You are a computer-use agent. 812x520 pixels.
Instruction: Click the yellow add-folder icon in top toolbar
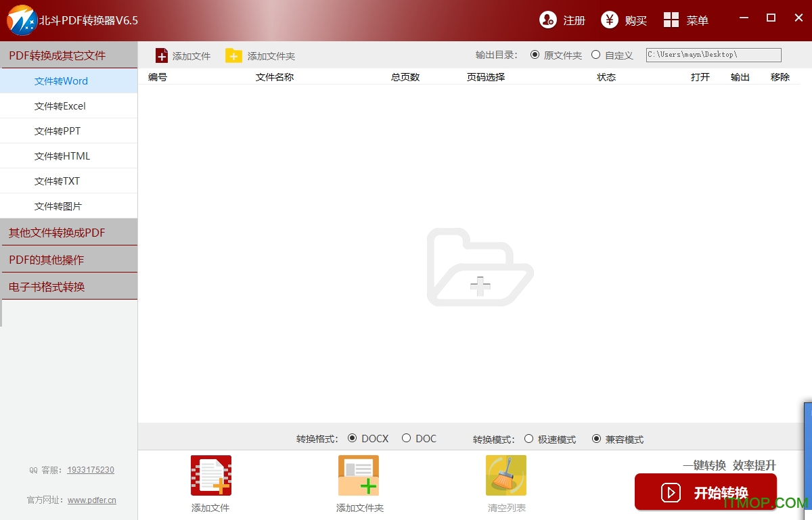[233, 55]
